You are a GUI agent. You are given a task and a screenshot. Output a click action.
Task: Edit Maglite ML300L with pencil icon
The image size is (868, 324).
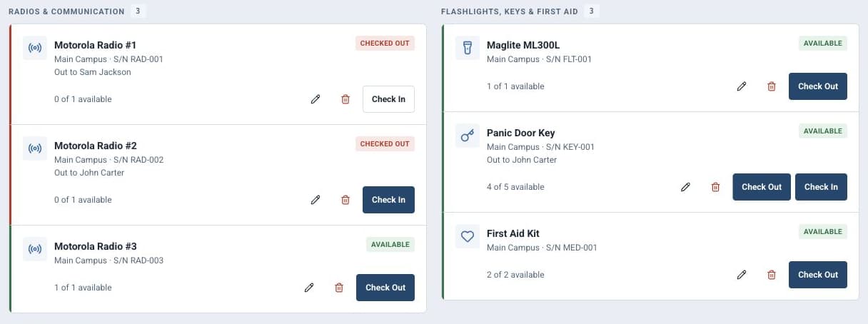coord(742,86)
